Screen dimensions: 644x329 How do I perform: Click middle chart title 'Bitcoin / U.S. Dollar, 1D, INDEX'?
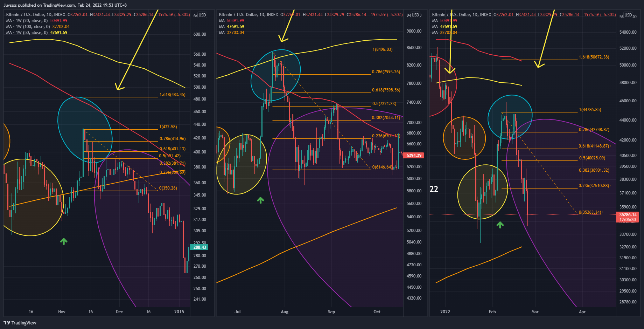pyautogui.click(x=248, y=15)
